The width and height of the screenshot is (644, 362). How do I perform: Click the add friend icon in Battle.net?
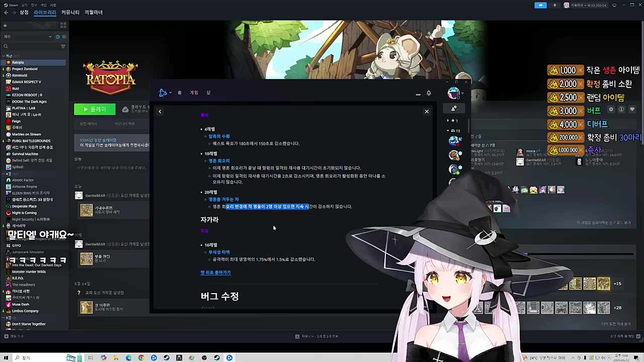pyautogui.click(x=454, y=108)
